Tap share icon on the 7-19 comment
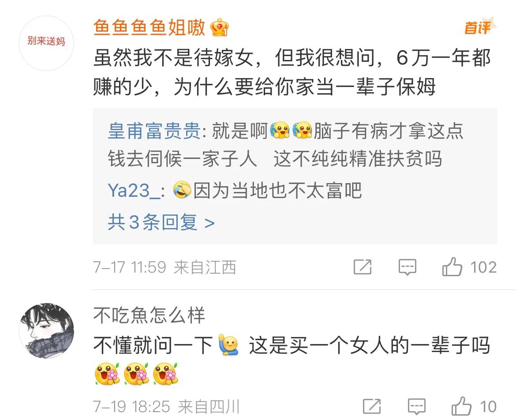516x420 pixels. pyautogui.click(x=372, y=406)
